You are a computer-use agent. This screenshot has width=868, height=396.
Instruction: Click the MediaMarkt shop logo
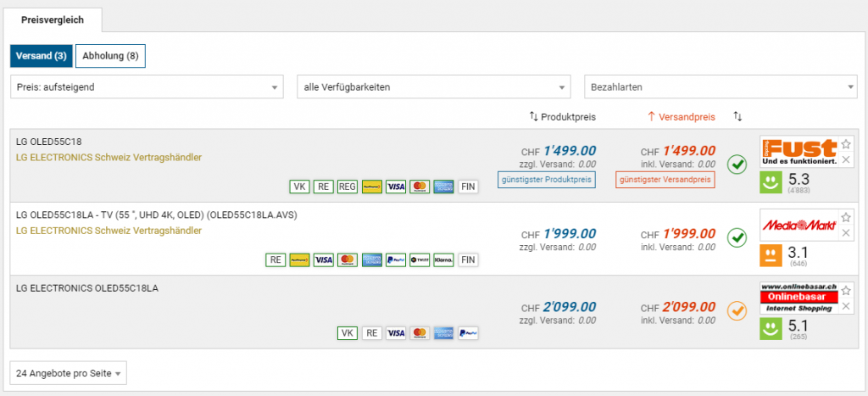(x=798, y=225)
